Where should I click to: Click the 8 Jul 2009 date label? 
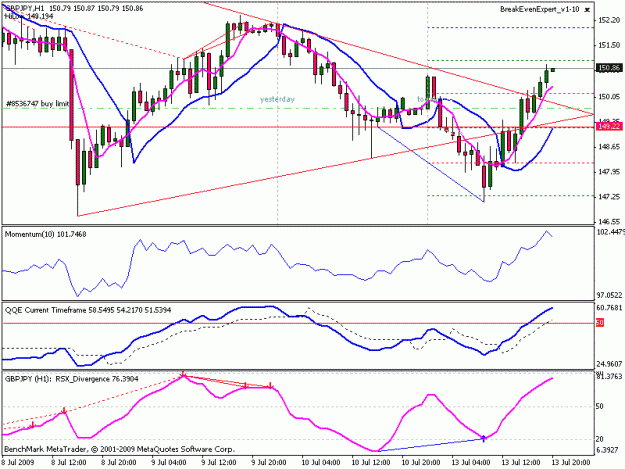[x=18, y=462]
